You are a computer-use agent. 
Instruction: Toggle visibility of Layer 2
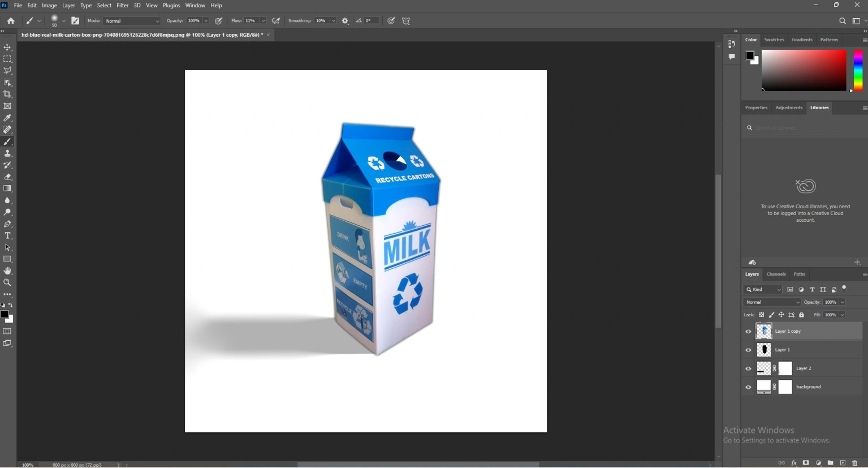748,369
